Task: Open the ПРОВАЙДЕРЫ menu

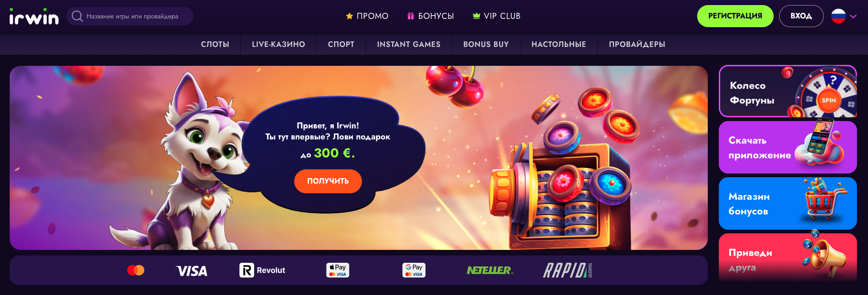Action: (637, 44)
